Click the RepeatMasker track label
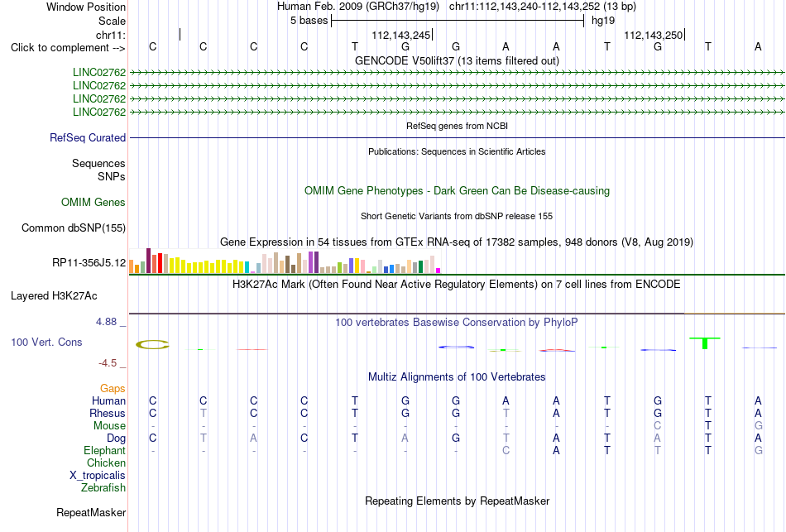 pyautogui.click(x=91, y=512)
